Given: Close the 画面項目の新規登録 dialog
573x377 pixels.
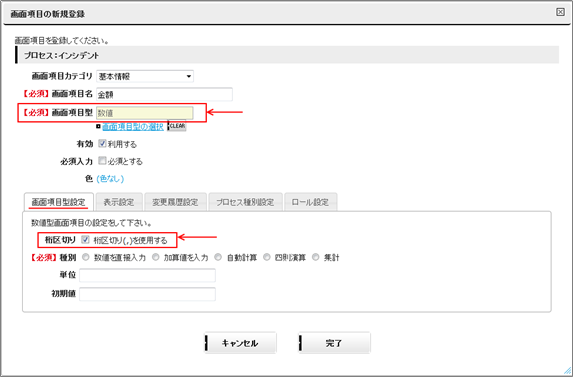Looking at the screenshot, I should coord(560,12).
